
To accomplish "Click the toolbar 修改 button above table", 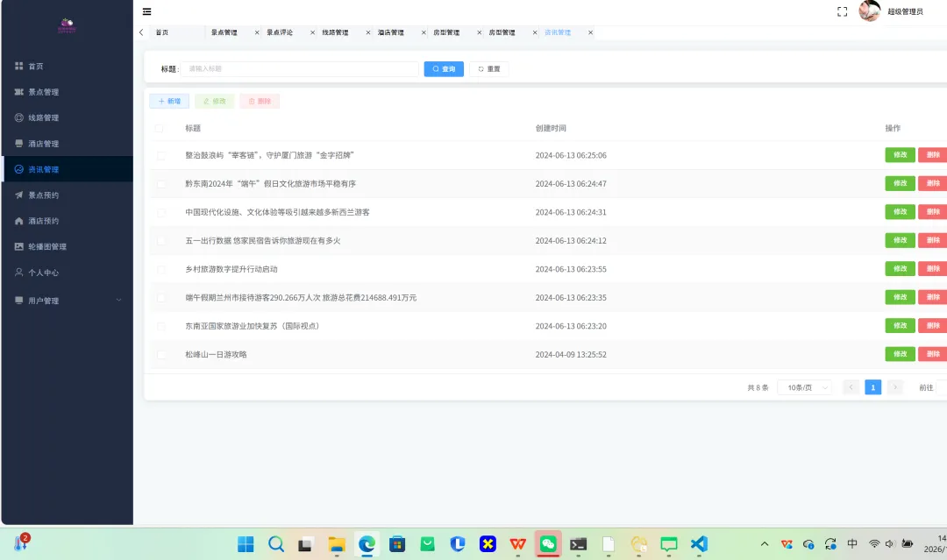I will coord(215,102).
